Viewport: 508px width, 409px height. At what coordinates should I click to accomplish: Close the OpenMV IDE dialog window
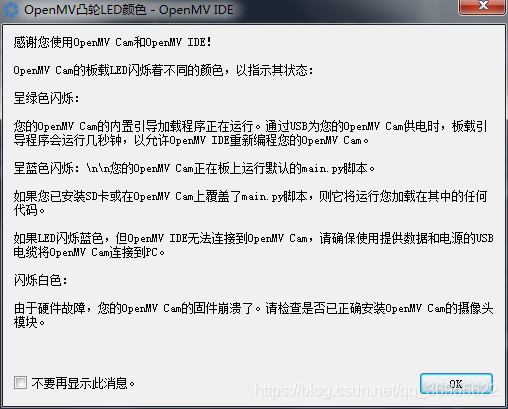tap(482, 6)
